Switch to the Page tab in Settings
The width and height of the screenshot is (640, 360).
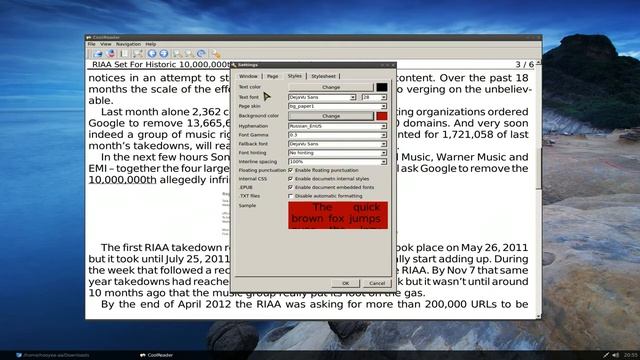pyautogui.click(x=272, y=76)
